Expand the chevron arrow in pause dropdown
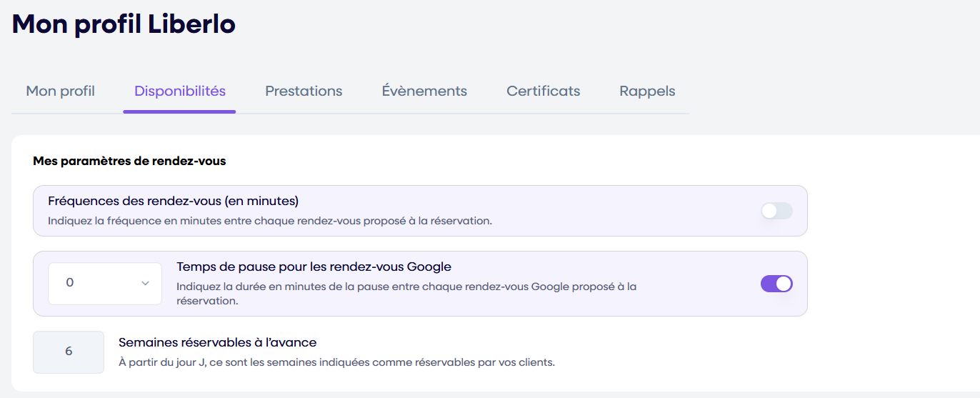Screen dimensions: 980x398 (145, 284)
